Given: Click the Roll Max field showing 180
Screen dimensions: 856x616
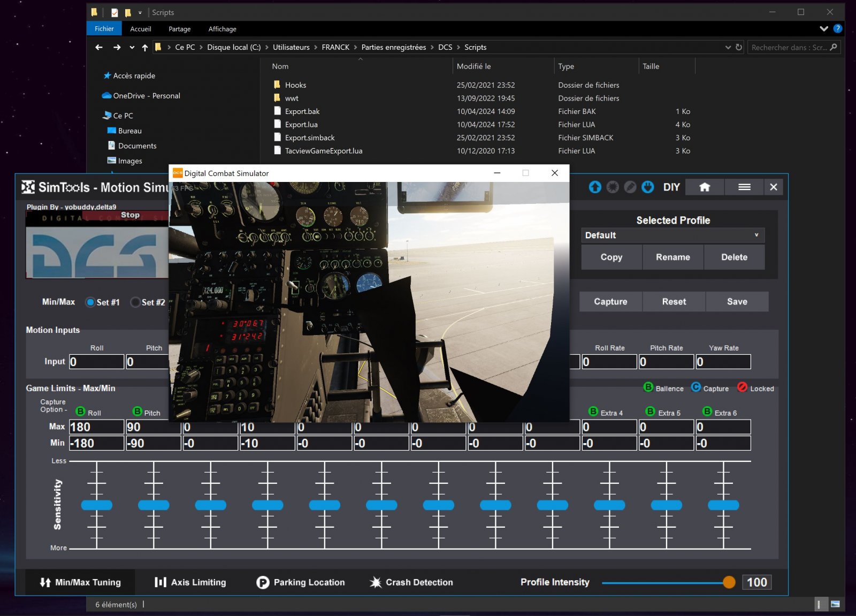Looking at the screenshot, I should (96, 427).
